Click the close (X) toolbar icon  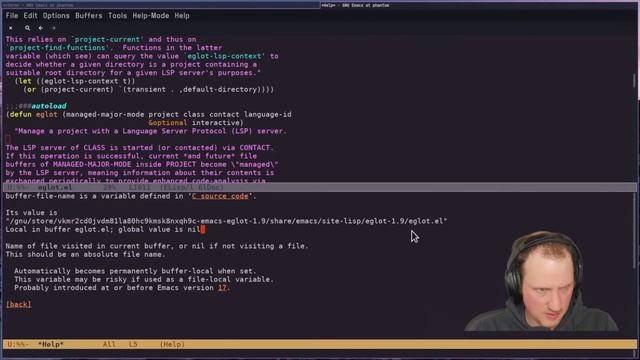(11, 28)
